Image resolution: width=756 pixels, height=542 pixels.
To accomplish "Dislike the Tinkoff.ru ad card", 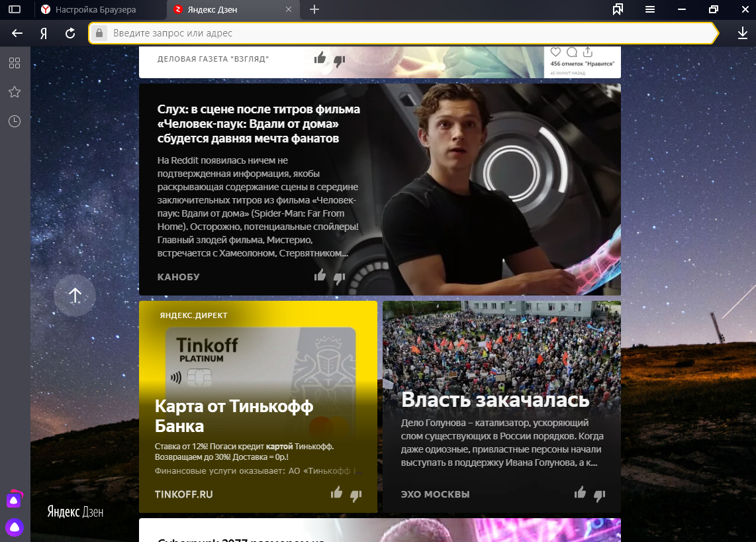I will (x=355, y=495).
